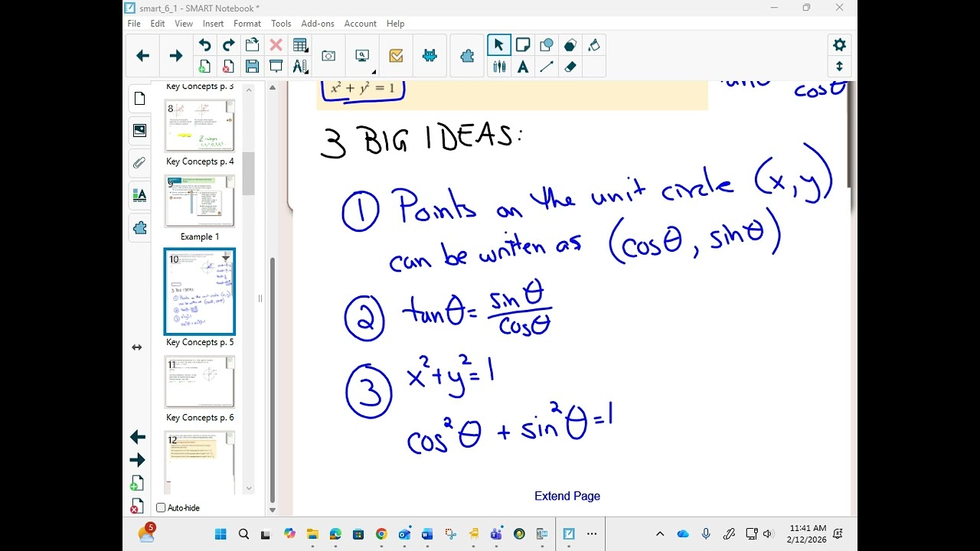Select the Text tool

(x=523, y=67)
